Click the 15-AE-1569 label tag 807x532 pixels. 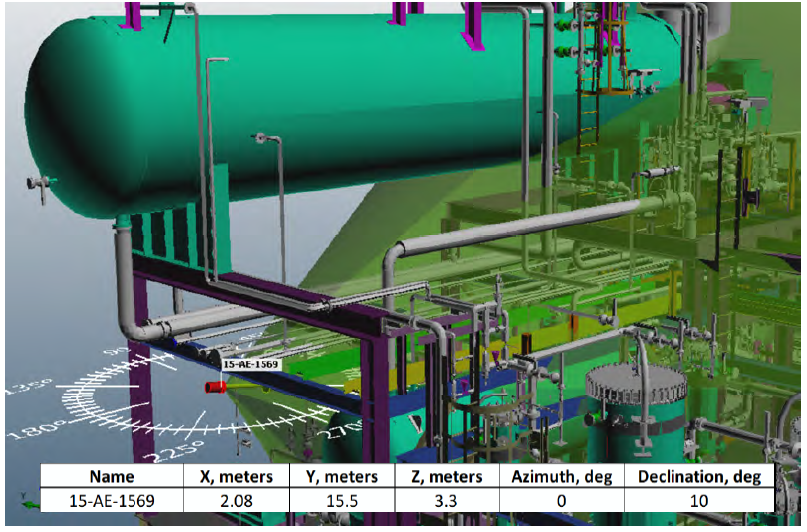(251, 364)
